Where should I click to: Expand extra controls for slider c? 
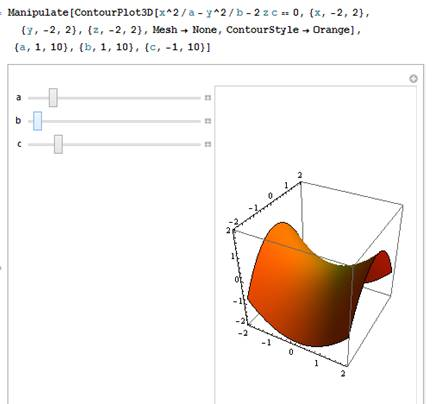click(x=208, y=144)
